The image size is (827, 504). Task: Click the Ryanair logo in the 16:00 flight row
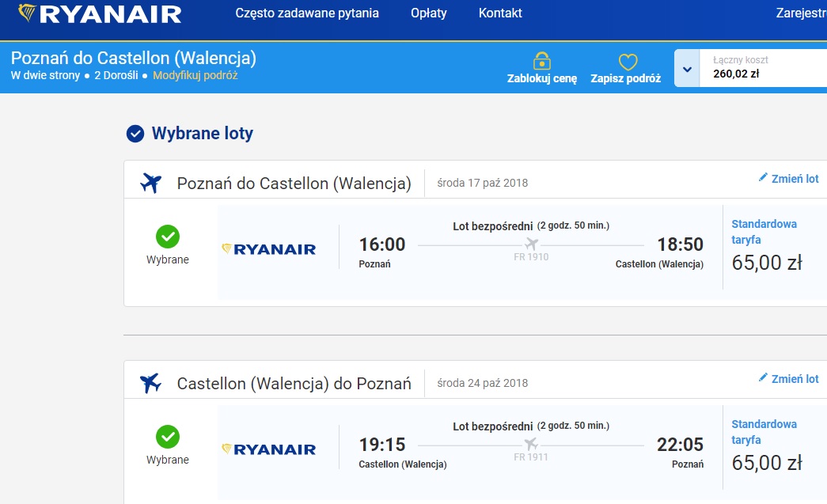[268, 249]
